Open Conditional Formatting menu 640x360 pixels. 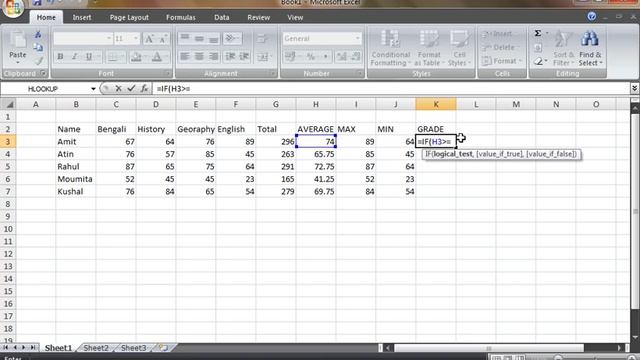tap(390, 48)
